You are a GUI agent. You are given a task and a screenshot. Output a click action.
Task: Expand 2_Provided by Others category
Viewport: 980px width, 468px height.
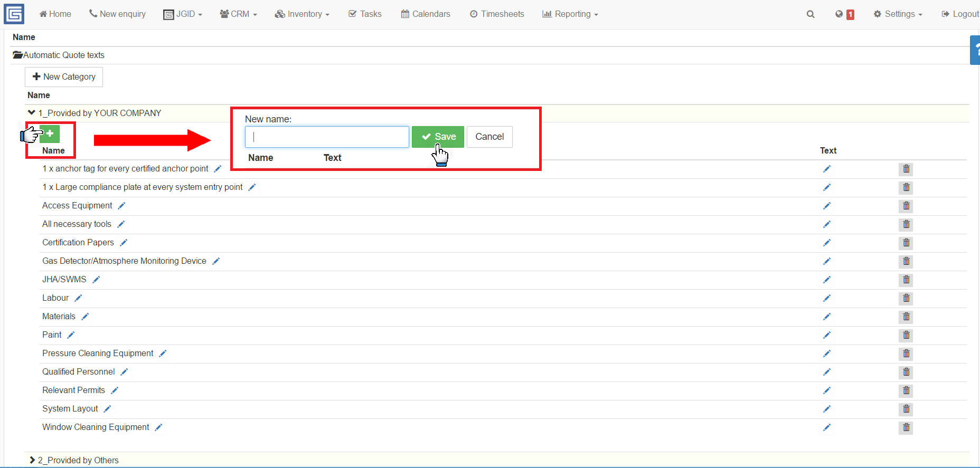pos(32,460)
